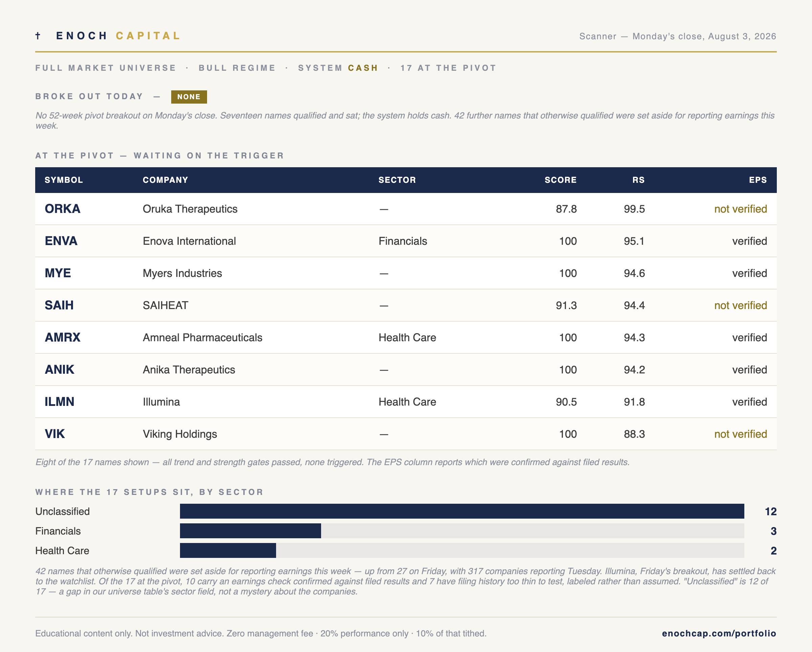Click the Financials sector cell for ENVA
This screenshot has height=652, width=812.
click(x=403, y=241)
